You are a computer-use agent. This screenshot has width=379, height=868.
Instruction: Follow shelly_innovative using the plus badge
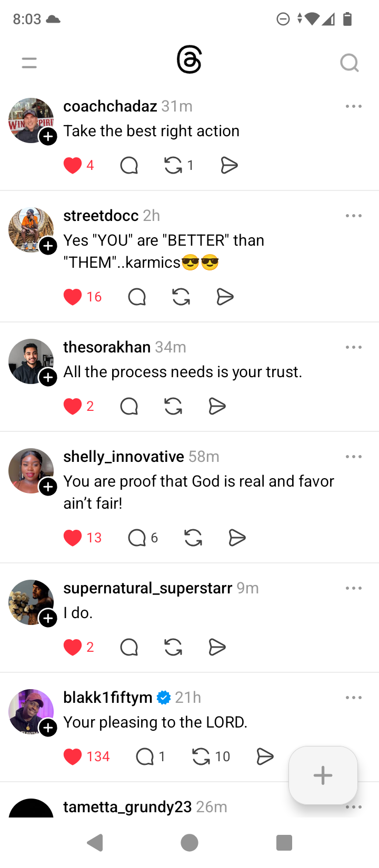48,487
